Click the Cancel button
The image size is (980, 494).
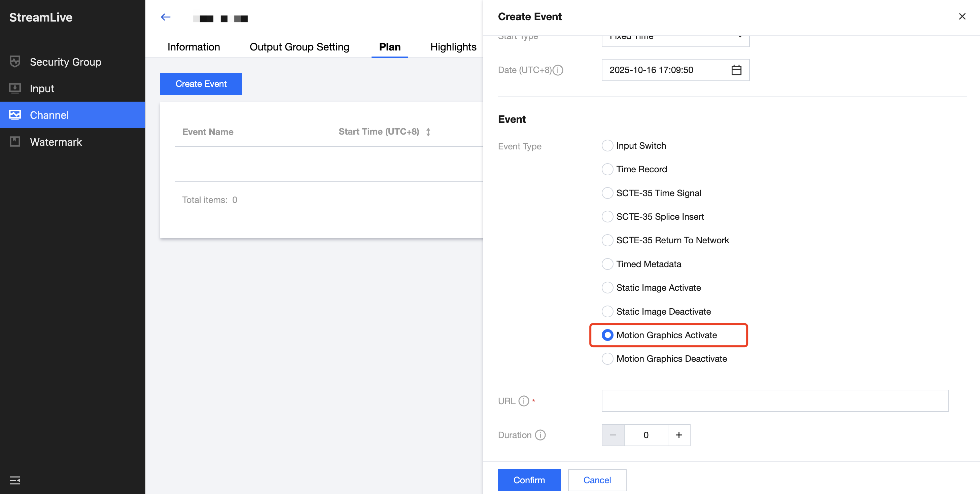[x=597, y=480]
